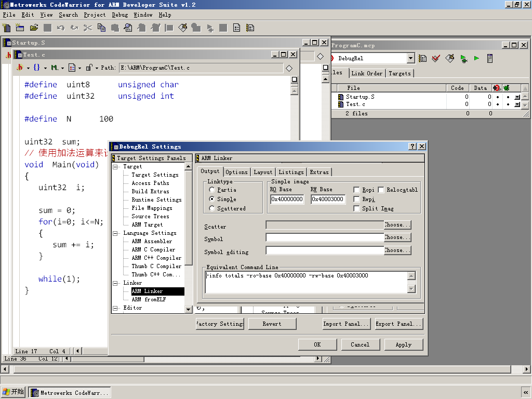Click the RW Base input field
532x399 pixels.
point(328,199)
